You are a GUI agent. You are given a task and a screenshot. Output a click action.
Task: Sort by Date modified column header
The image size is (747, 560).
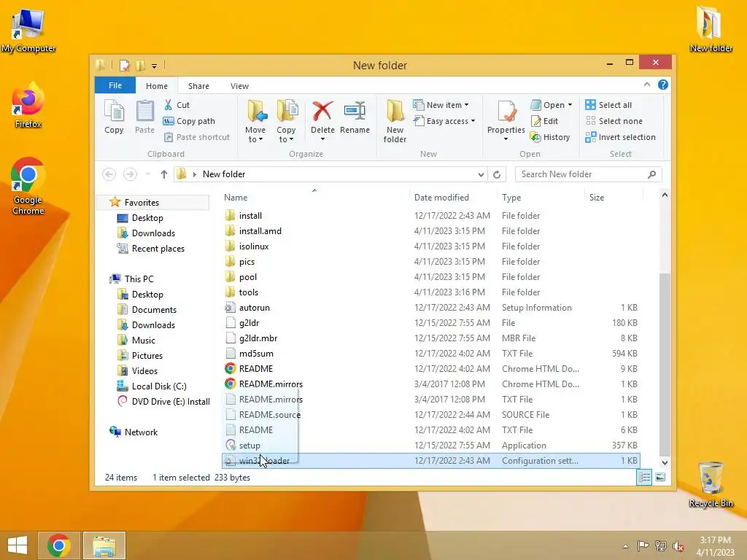(452, 197)
